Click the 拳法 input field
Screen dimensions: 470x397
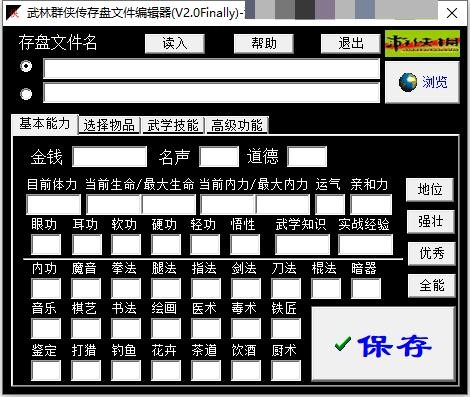point(126,289)
